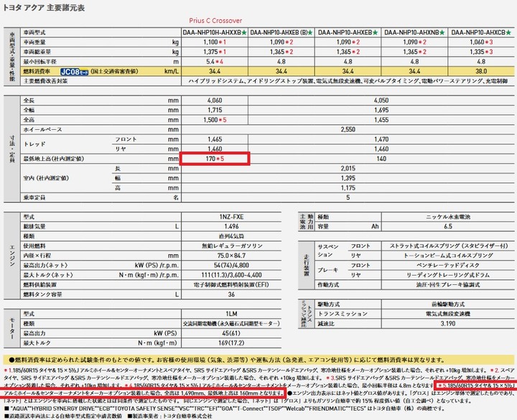This screenshot has width=517, height=420.
Task: Click green star beside DAA-NHP10-AHXCB
Action: point(508,32)
